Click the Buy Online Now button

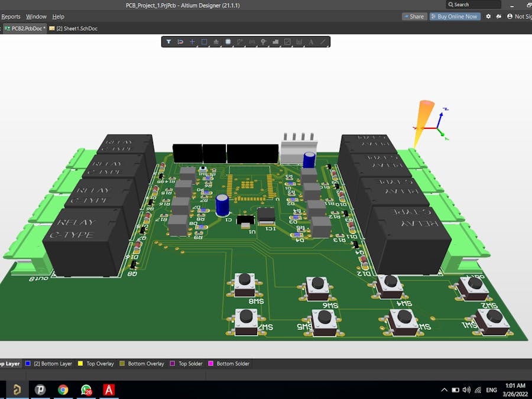coord(454,17)
